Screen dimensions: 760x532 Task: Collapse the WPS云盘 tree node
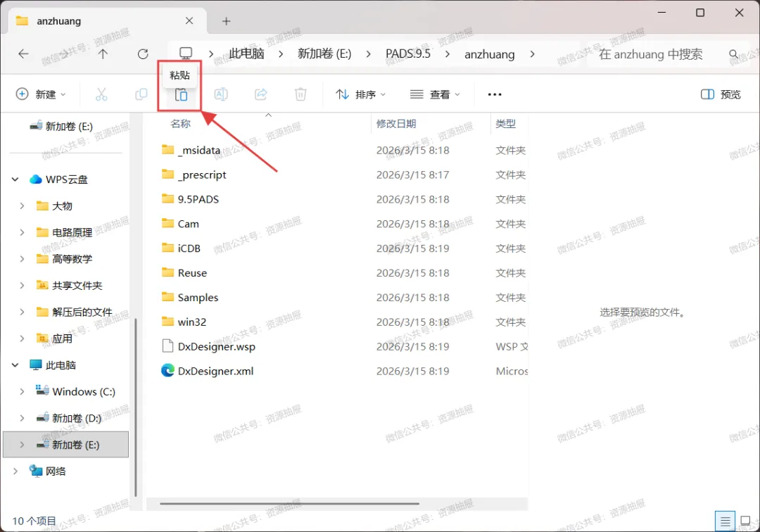[15, 179]
